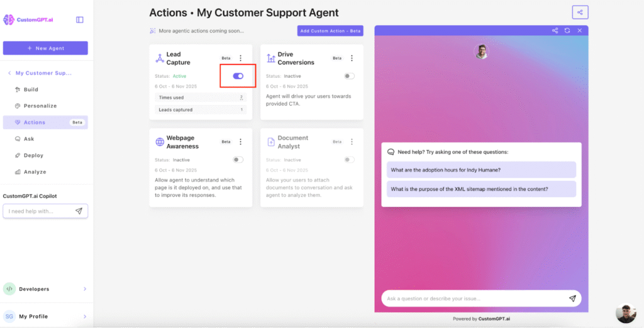Image resolution: width=644 pixels, height=328 pixels.
Task: Ask about adoption hours for Indy Humane
Action: (481, 170)
